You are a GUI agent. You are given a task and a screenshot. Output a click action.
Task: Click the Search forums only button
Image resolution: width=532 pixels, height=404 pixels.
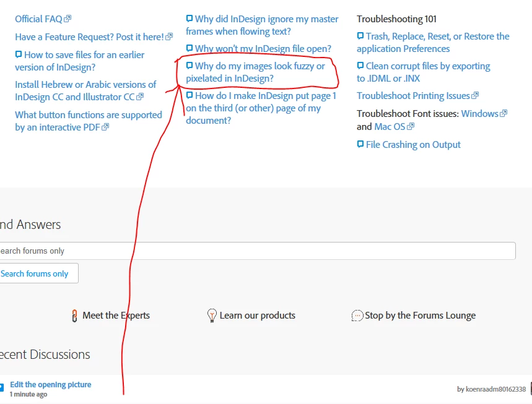tap(39, 273)
